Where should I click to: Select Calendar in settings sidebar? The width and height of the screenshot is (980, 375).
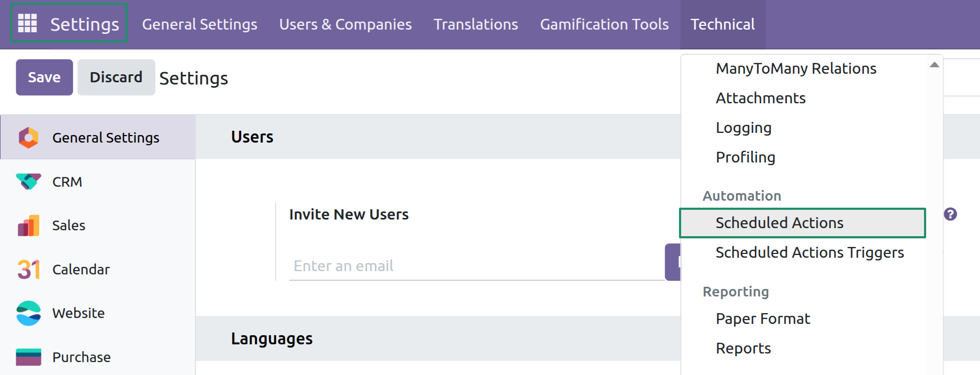point(97,270)
